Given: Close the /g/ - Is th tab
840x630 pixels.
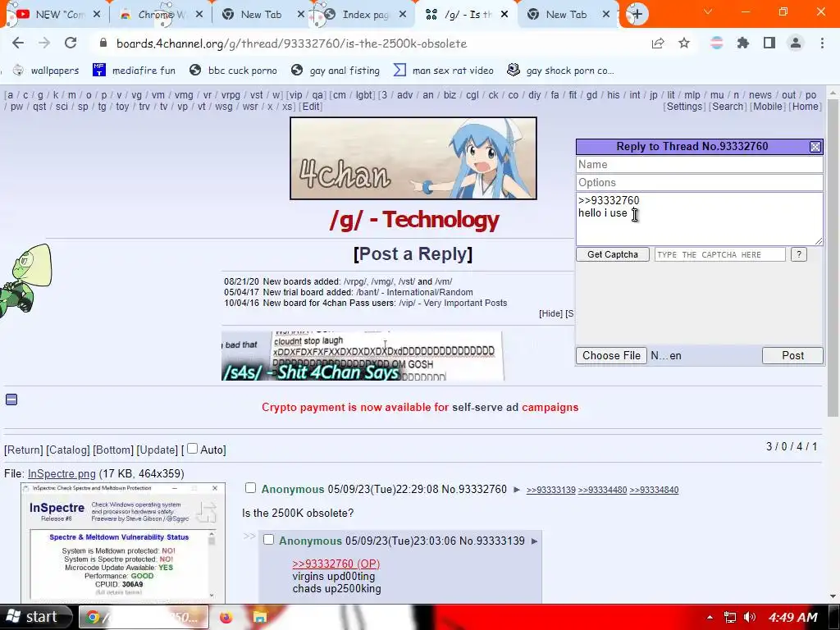Looking at the screenshot, I should click(504, 15).
